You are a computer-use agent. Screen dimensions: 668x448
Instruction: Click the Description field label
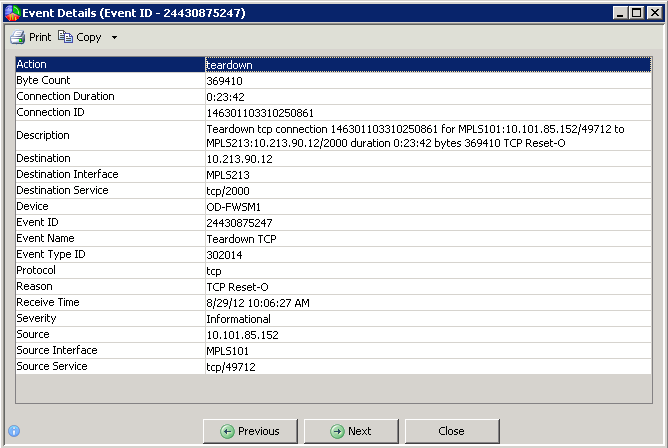pyautogui.click(x=43, y=135)
